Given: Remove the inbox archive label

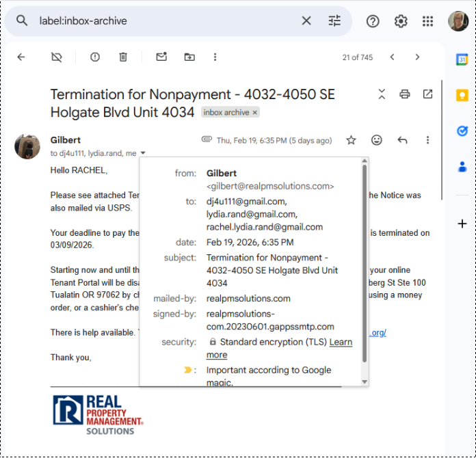Looking at the screenshot, I should (255, 113).
